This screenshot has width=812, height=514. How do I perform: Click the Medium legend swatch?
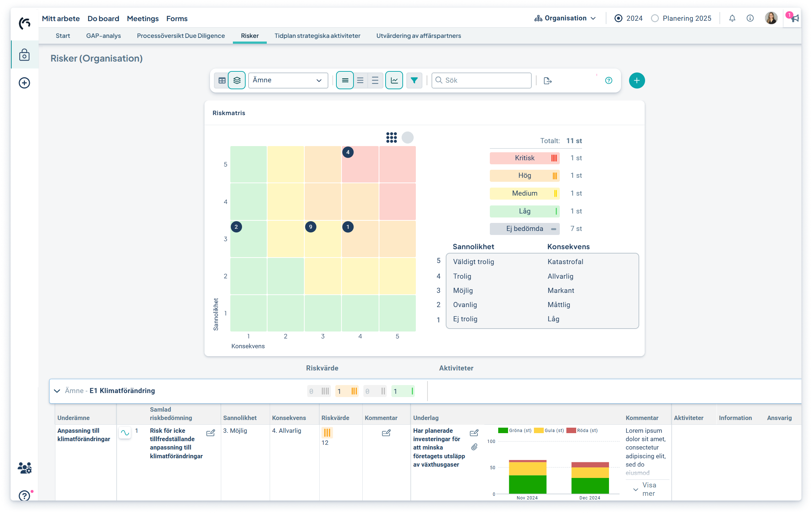tap(524, 193)
